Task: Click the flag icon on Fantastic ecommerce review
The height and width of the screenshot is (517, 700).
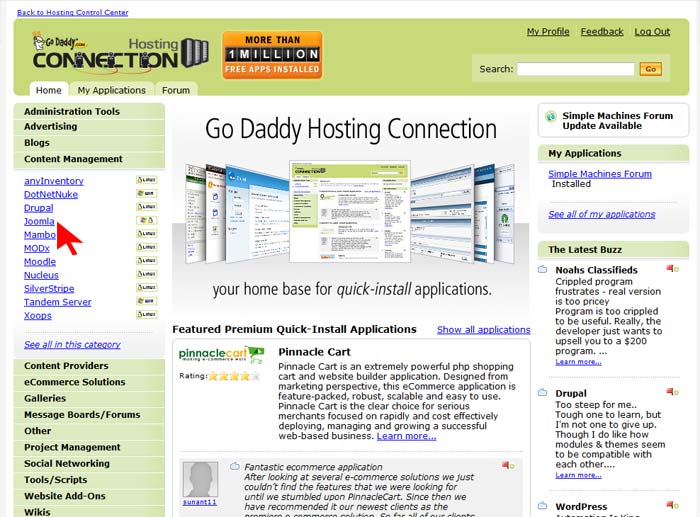Action: click(508, 465)
